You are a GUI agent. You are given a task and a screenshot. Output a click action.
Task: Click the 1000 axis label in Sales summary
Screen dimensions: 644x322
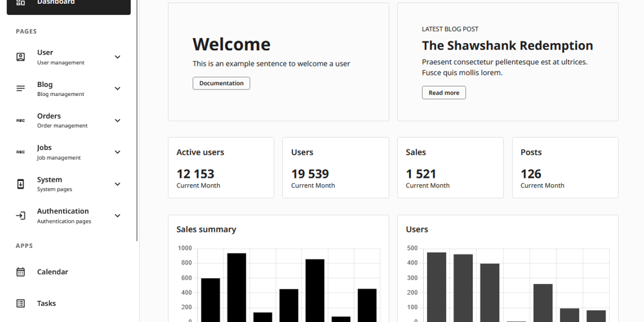point(185,249)
